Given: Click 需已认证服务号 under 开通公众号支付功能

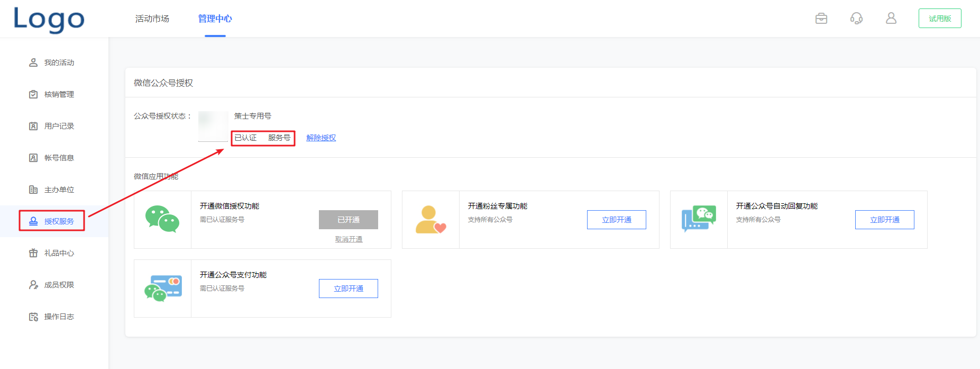Looking at the screenshot, I should click(222, 289).
